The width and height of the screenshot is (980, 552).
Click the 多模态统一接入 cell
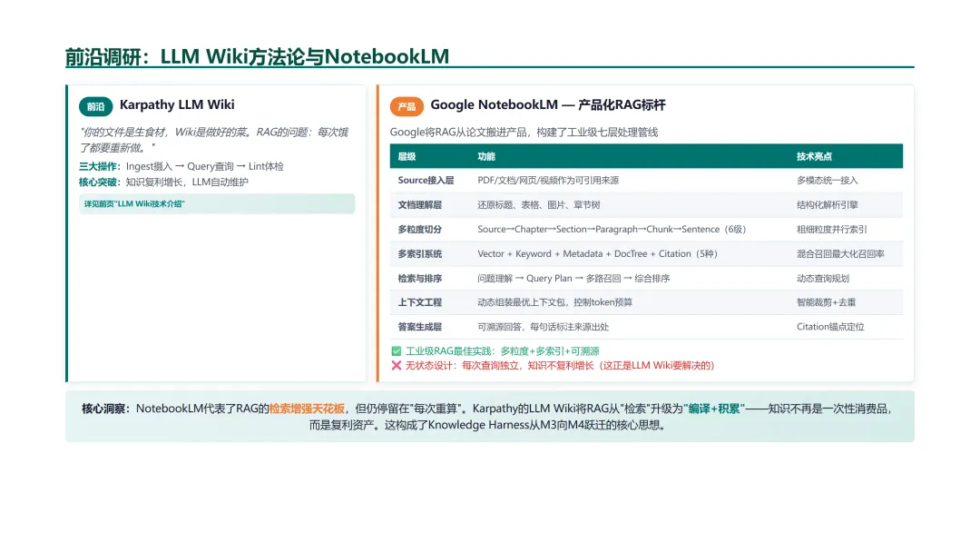tap(827, 181)
